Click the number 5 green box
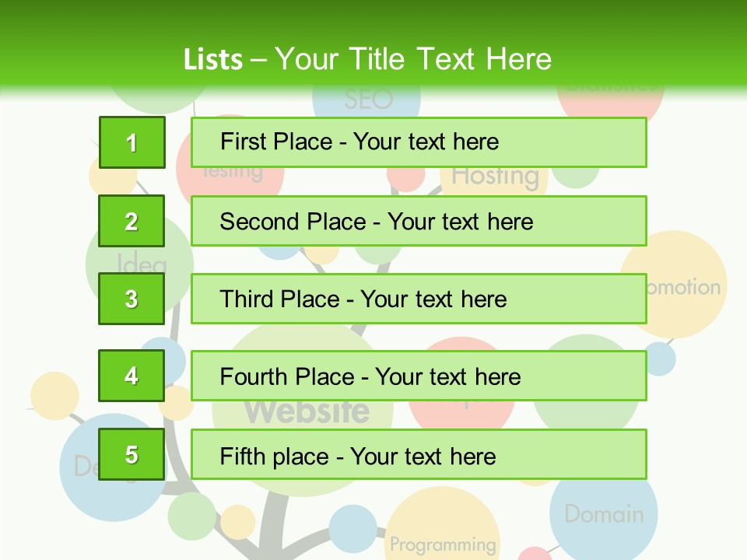The height and width of the screenshot is (560, 747). point(132,454)
